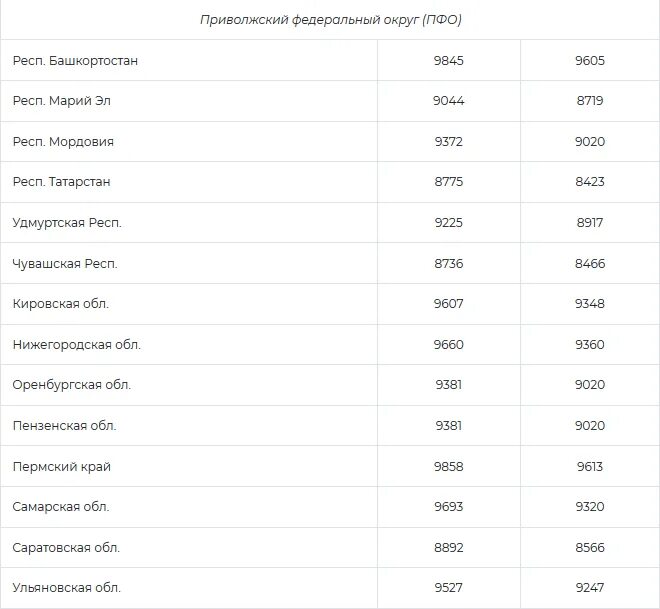The width and height of the screenshot is (660, 609).
Task: Click the Самарская обл. row label
Action: click(61, 507)
